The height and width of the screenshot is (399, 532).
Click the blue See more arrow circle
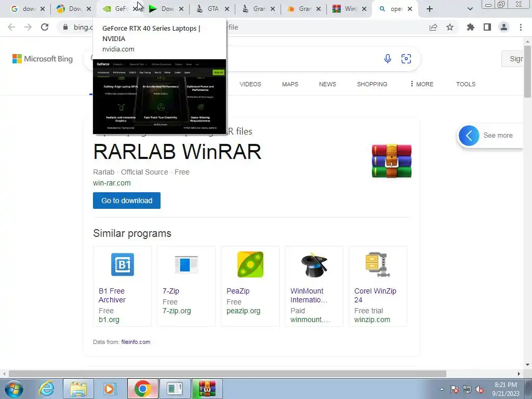[469, 136]
